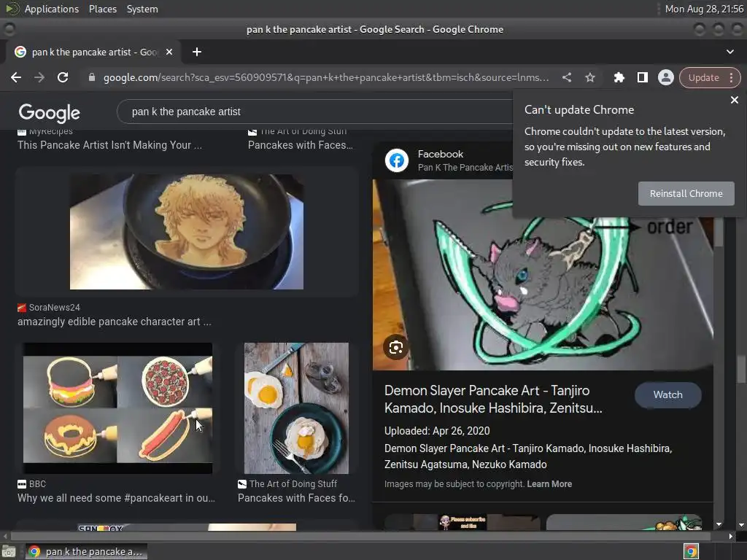Open a new tab with plus
The width and height of the screenshot is (747, 560).
tap(197, 52)
